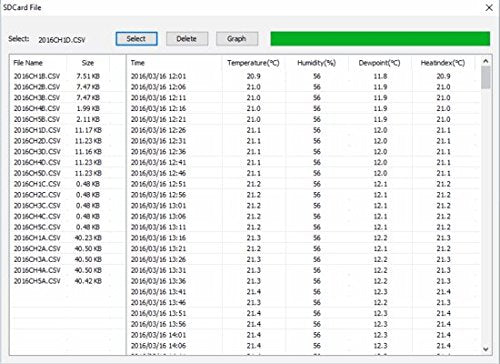Select file 2016CH5A.CSV in list
500x364 pixels.
(x=57, y=281)
